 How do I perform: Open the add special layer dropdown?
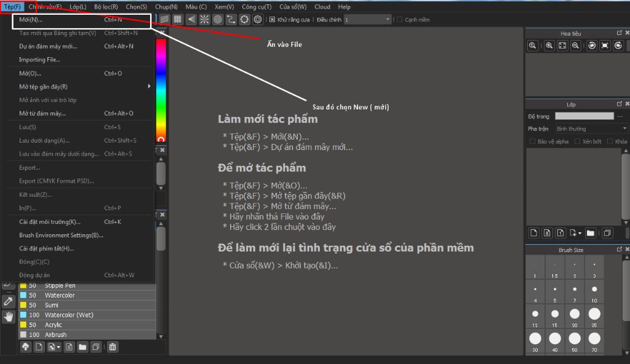click(580, 233)
